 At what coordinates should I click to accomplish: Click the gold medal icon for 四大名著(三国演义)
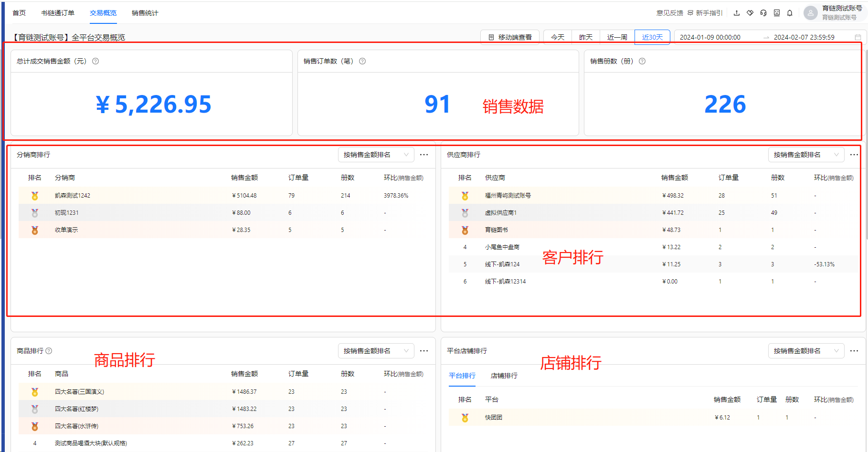[x=35, y=392]
